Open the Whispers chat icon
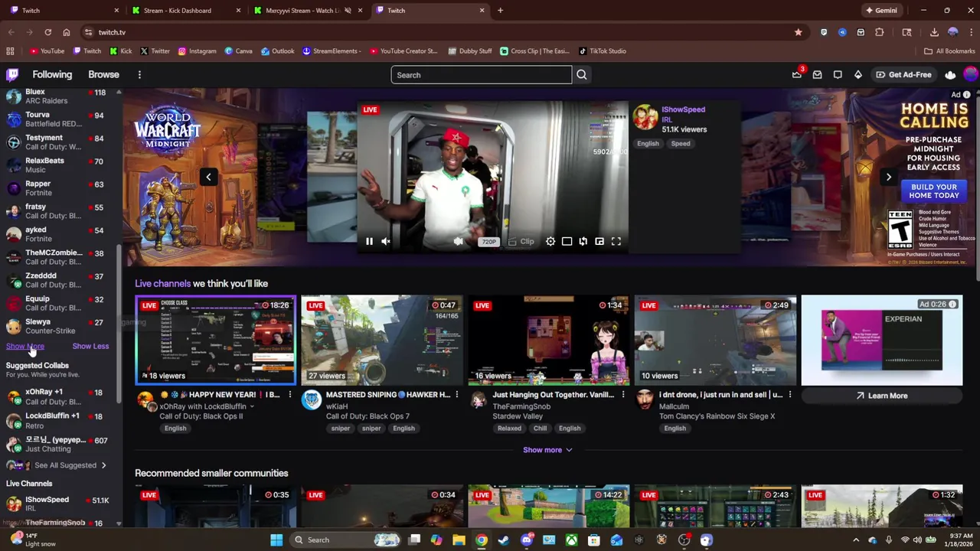This screenshot has height=551, width=980. coord(838,74)
